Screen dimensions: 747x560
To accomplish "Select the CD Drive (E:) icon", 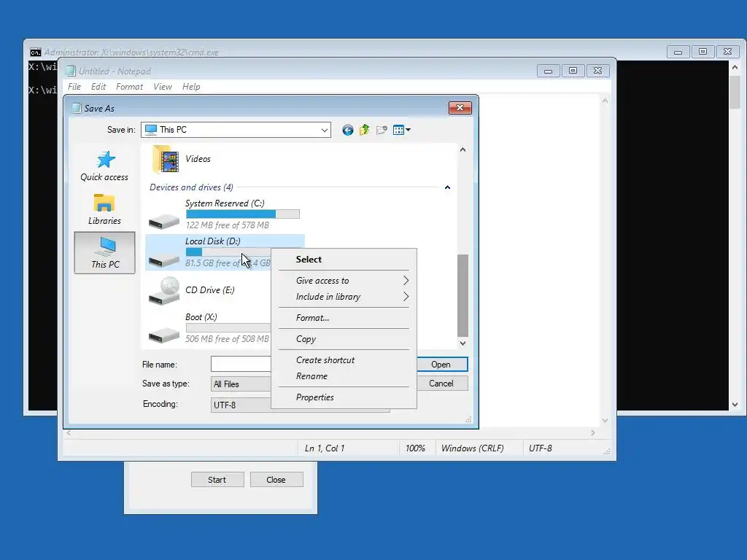I will [x=164, y=290].
